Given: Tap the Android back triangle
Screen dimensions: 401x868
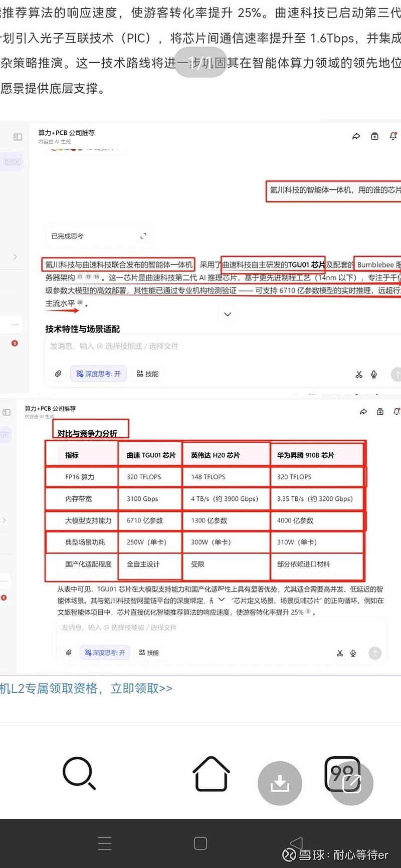Looking at the screenshot, I should coord(296,843).
